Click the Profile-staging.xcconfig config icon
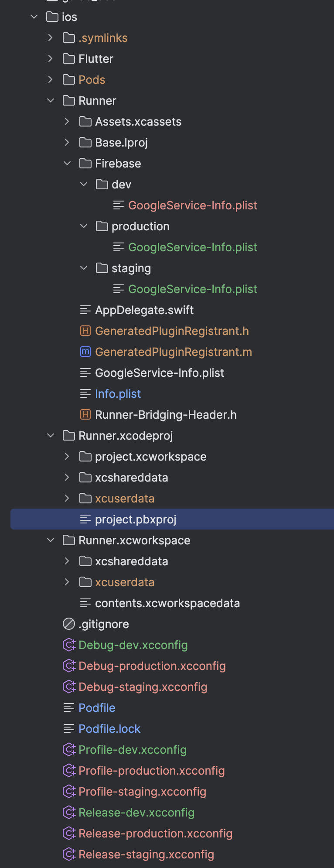Image resolution: width=334 pixels, height=868 pixels. click(x=69, y=792)
